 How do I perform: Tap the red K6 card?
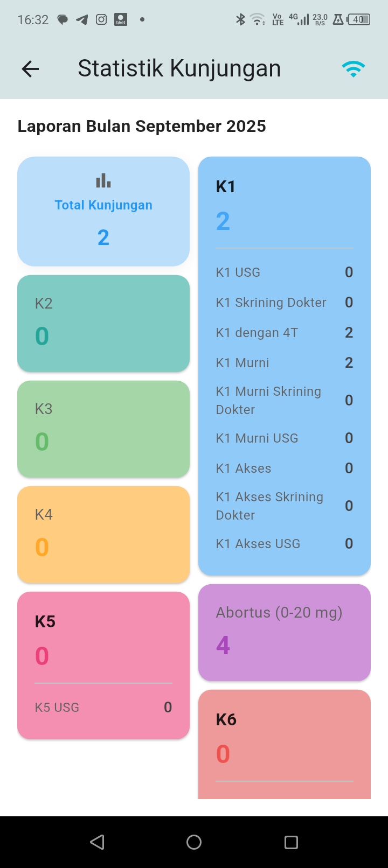tap(285, 743)
